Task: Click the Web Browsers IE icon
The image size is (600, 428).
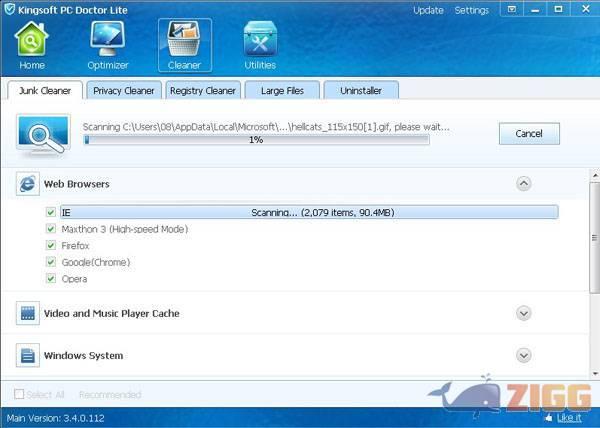Action: (x=28, y=184)
